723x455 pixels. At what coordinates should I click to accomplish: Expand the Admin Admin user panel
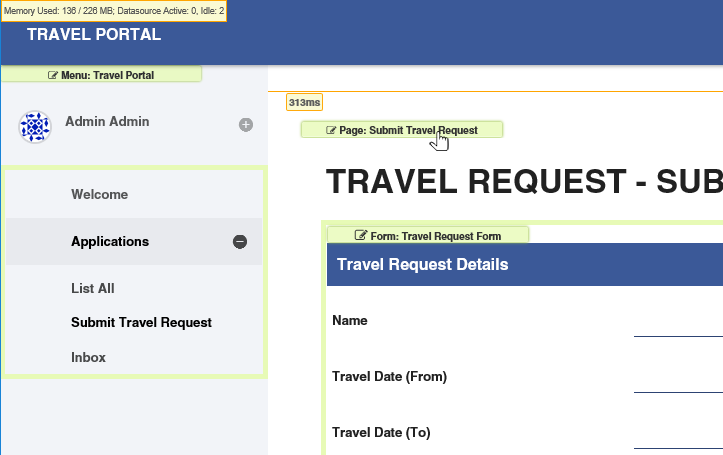[246, 125]
